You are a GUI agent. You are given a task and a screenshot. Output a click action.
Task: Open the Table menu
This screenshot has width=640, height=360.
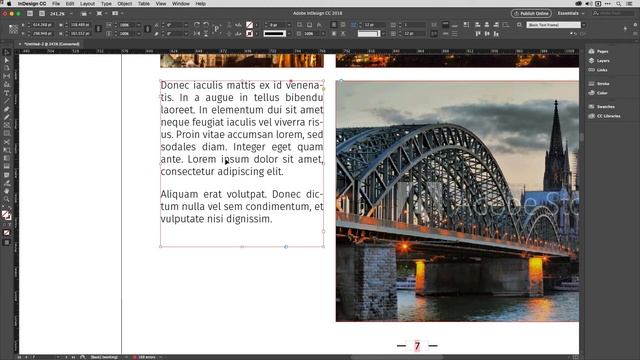(x=144, y=3)
